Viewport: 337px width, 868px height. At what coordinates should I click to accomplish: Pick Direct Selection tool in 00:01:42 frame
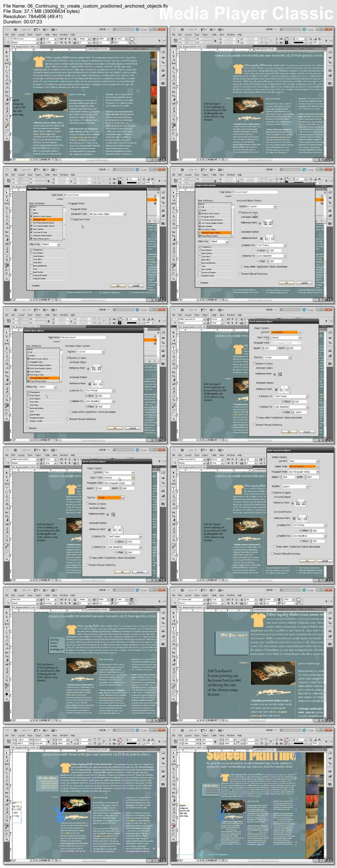(7, 196)
